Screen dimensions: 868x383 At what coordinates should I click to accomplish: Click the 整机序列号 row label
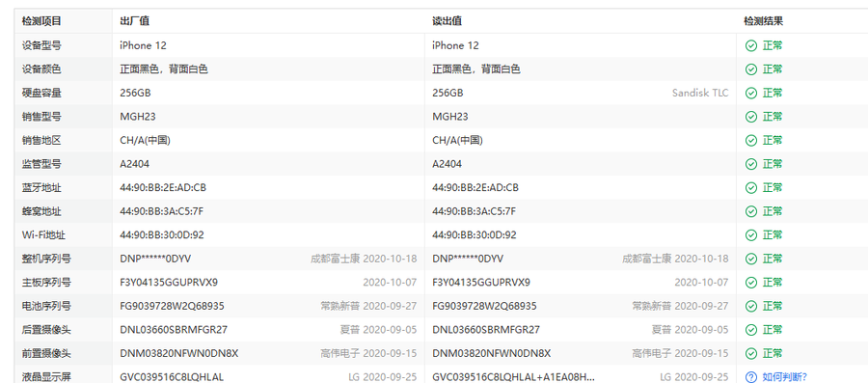(x=46, y=259)
